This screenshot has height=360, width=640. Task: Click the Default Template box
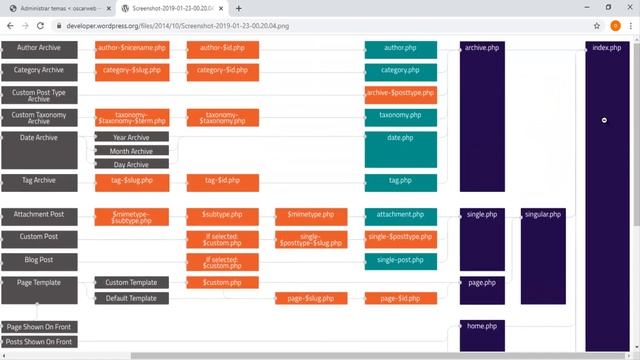tap(132, 298)
